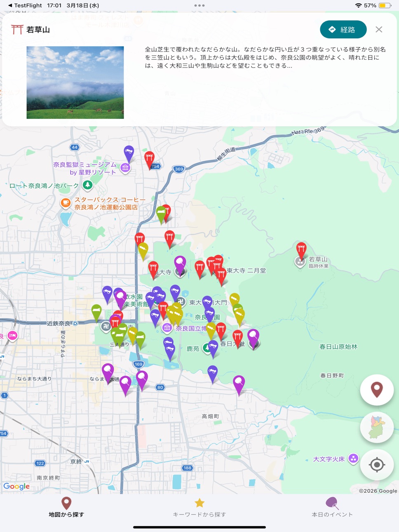Select the leftmost purple binoculars pin
Image resolution: width=399 pixels, height=532 pixels.
click(107, 295)
